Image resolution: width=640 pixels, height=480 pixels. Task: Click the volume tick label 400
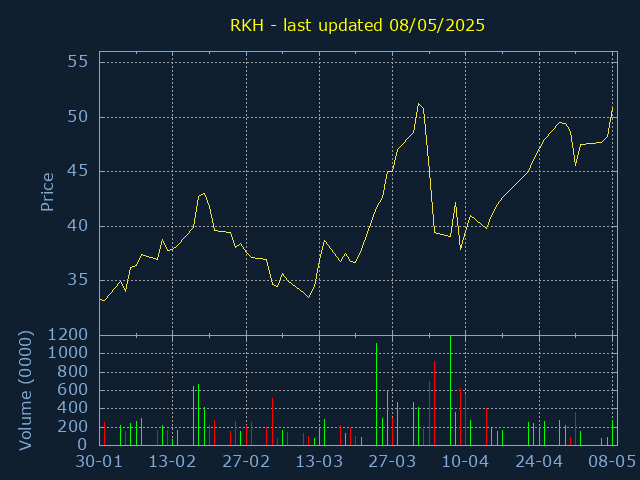pyautogui.click(x=73, y=408)
